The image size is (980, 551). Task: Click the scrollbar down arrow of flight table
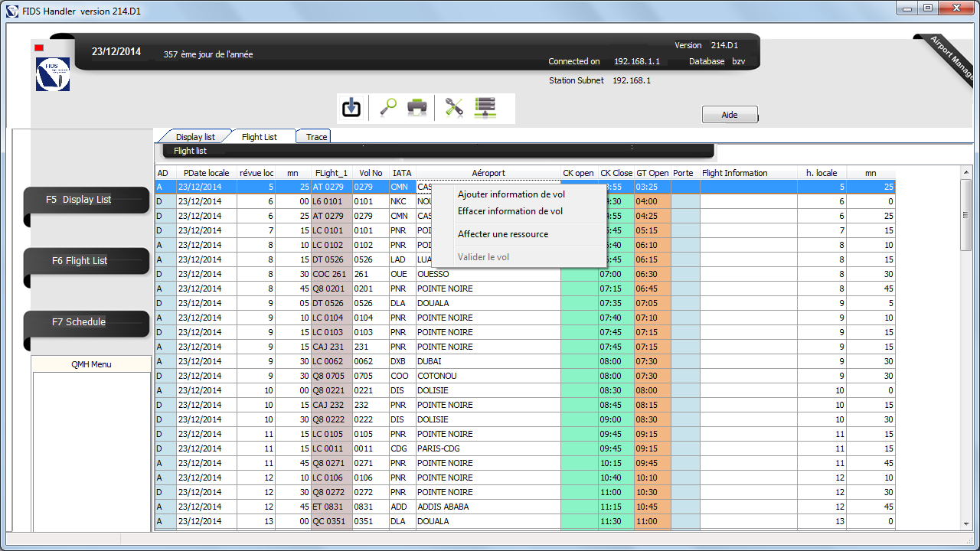pos(966,523)
